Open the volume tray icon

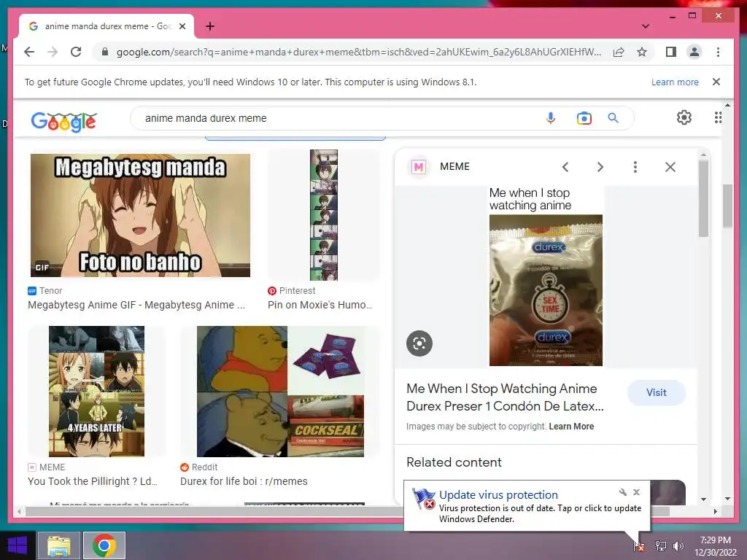(x=678, y=546)
